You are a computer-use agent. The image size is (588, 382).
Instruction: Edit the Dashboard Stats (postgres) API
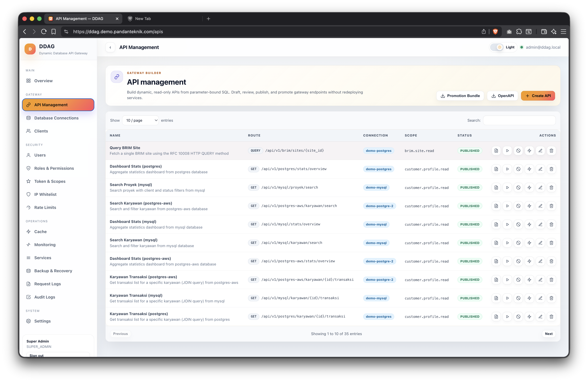[x=540, y=169]
